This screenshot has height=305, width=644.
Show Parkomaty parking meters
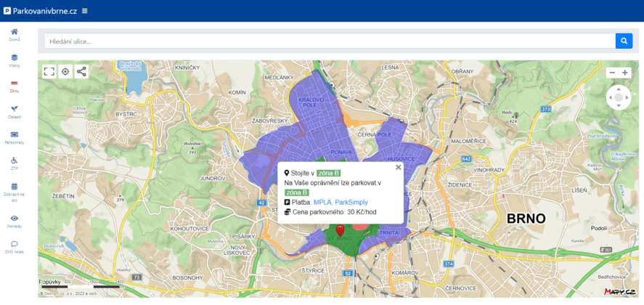coord(15,137)
